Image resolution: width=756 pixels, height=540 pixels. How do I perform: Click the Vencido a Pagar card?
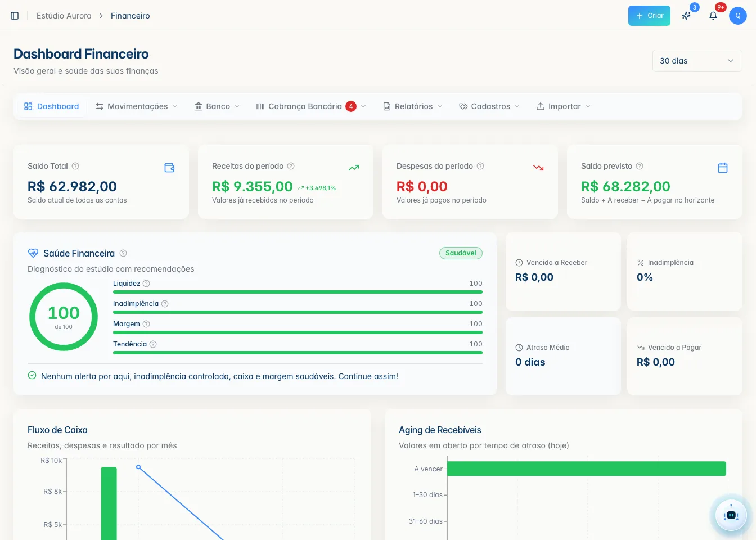pyautogui.click(x=685, y=356)
